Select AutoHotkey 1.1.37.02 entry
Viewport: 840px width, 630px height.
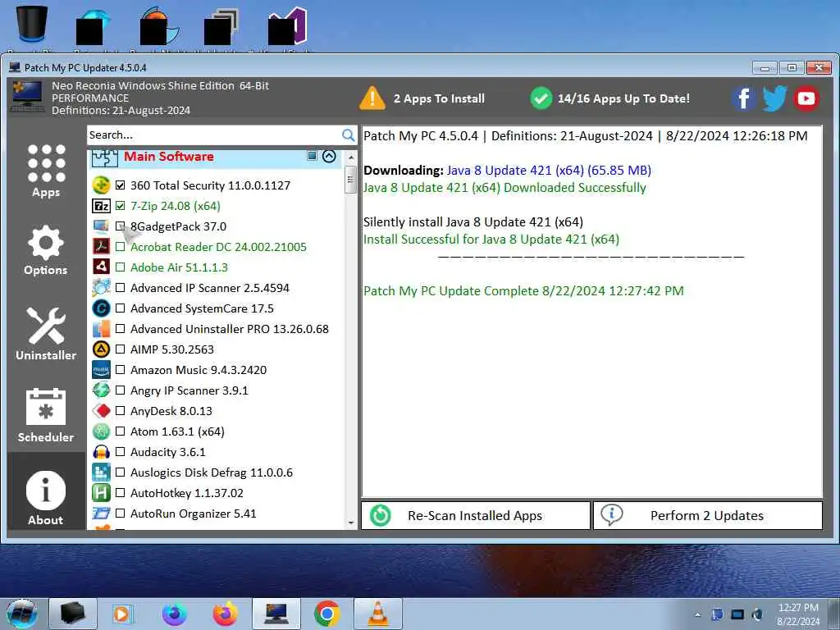186,493
